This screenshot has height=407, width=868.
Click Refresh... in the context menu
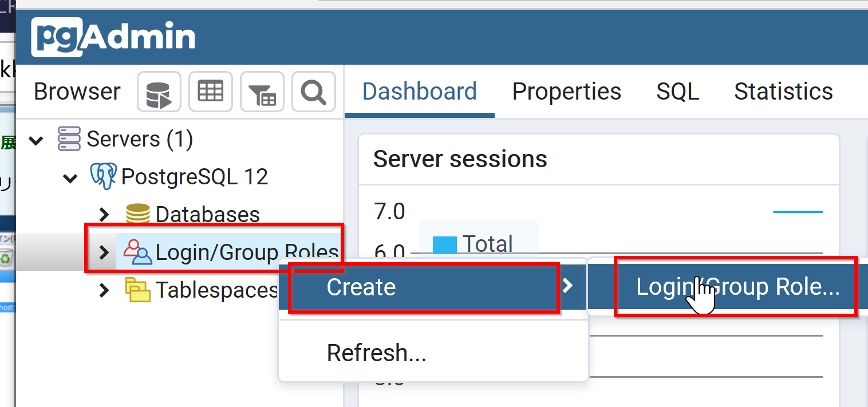[376, 353]
